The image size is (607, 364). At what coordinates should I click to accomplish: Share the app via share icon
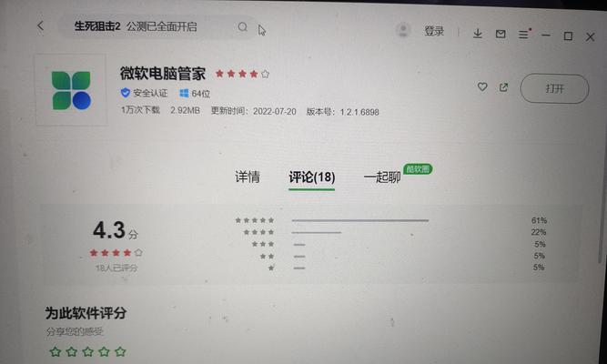[503, 87]
